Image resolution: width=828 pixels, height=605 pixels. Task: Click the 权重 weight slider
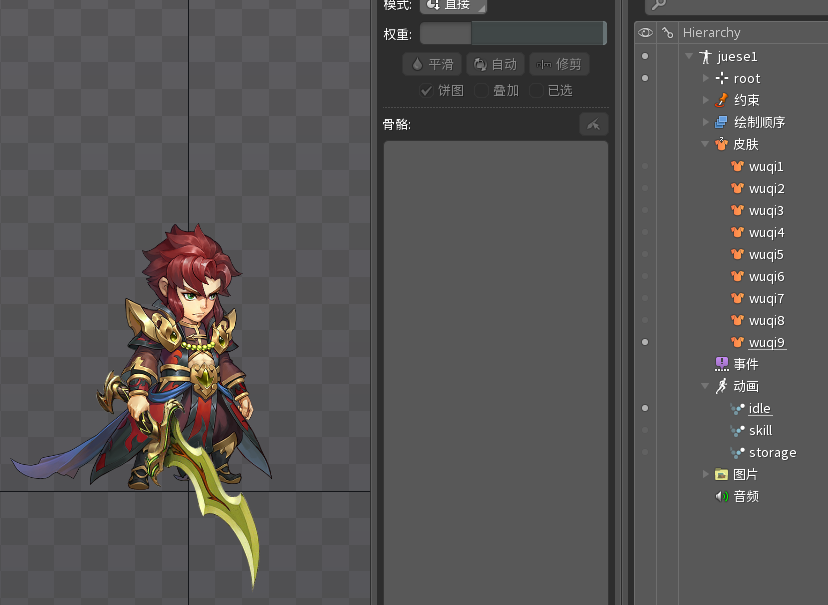[513, 34]
